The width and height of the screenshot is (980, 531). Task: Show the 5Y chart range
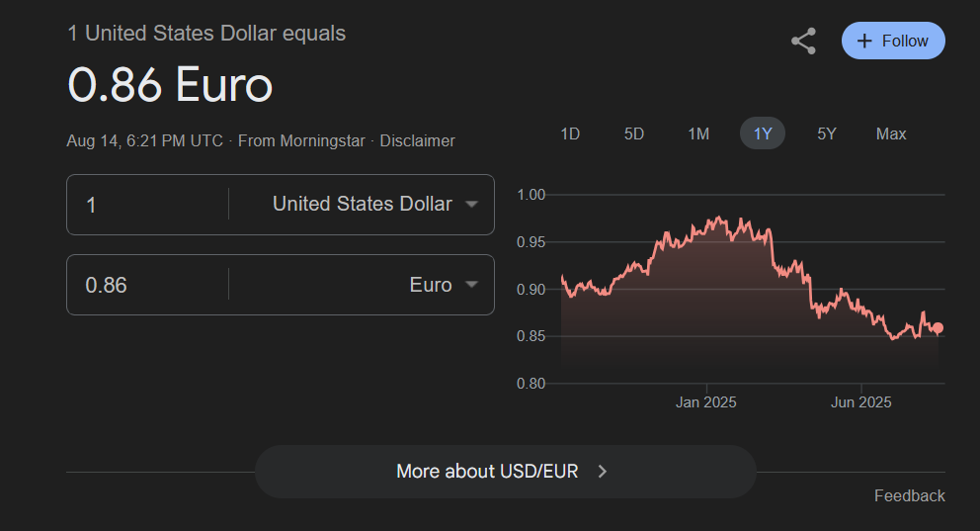pos(826,133)
